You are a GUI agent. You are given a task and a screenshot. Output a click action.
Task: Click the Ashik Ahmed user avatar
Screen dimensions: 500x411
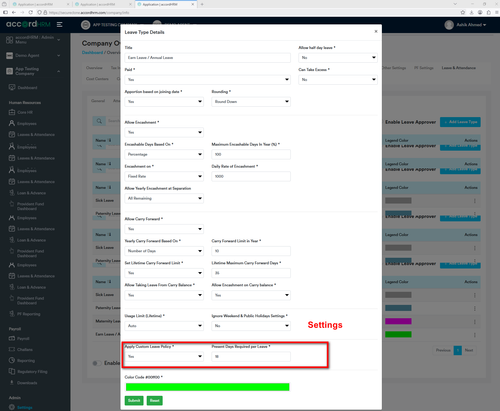(449, 25)
